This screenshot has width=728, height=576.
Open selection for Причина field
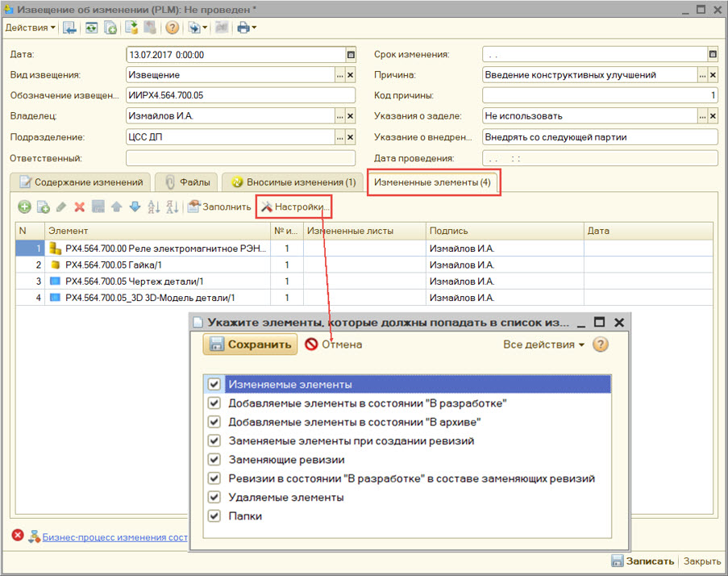(x=702, y=75)
